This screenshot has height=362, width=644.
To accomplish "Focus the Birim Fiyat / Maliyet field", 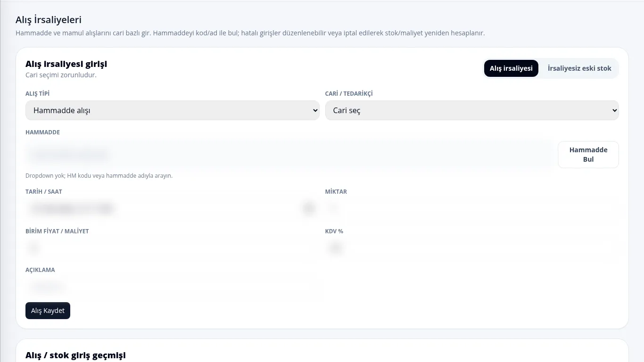I will 173,247.
